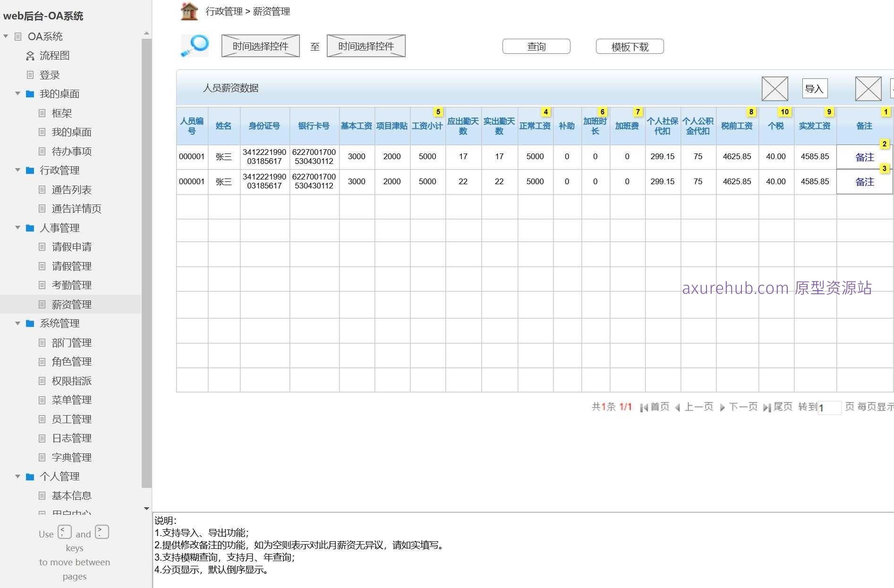The image size is (894, 588).
Task: Click the previous page key icon in sidebar hint
Action: 65,532
